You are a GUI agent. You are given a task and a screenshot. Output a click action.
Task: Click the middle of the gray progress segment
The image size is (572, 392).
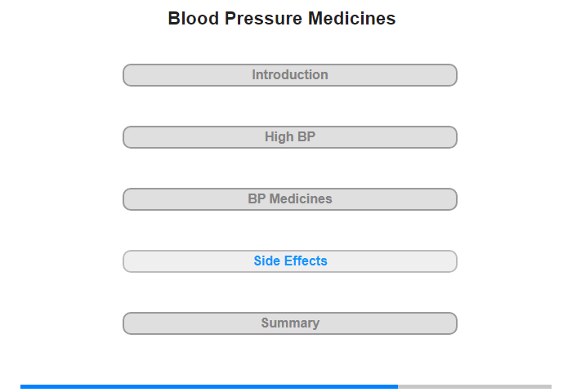475,386
